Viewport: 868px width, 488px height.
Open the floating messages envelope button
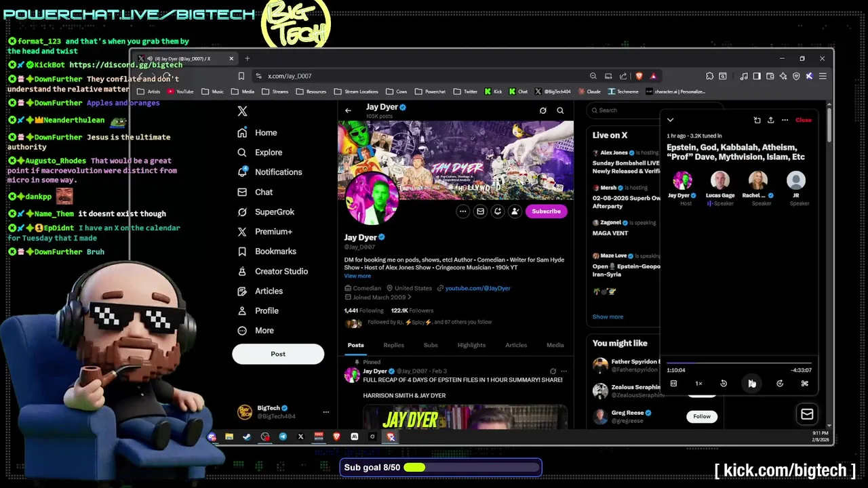[x=807, y=414]
